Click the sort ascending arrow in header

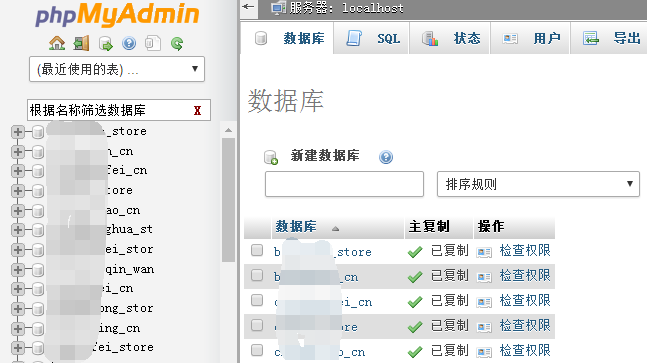coord(335,228)
